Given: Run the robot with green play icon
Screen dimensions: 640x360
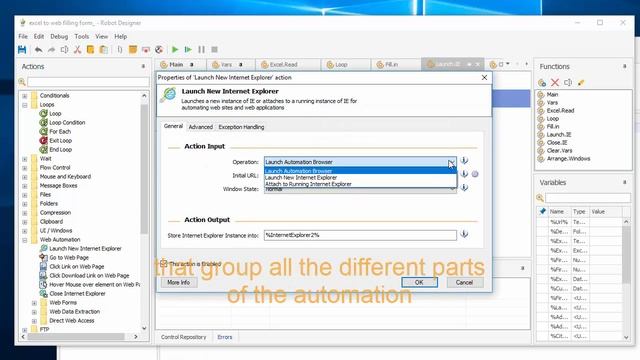Looking at the screenshot, I should [x=175, y=50].
